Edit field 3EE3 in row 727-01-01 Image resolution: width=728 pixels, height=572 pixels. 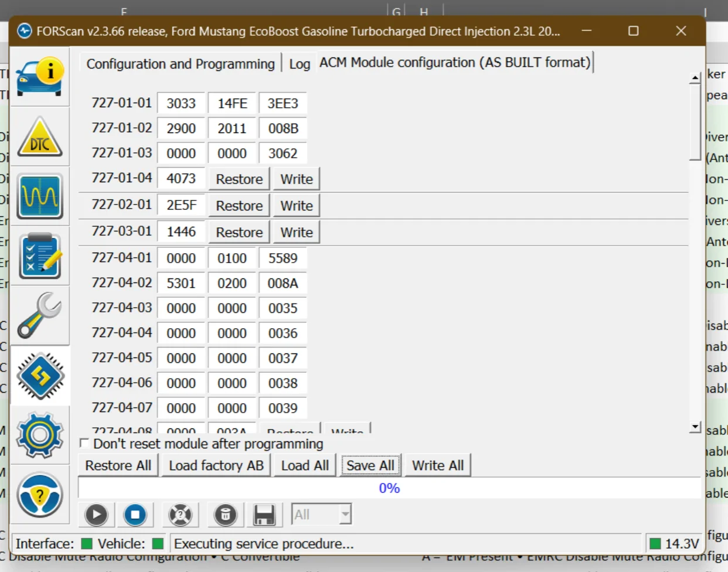283,103
